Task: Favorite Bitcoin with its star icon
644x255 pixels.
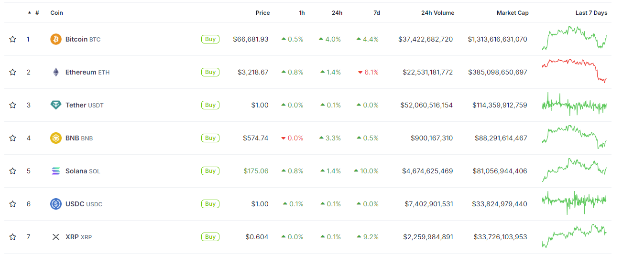Action: click(13, 39)
